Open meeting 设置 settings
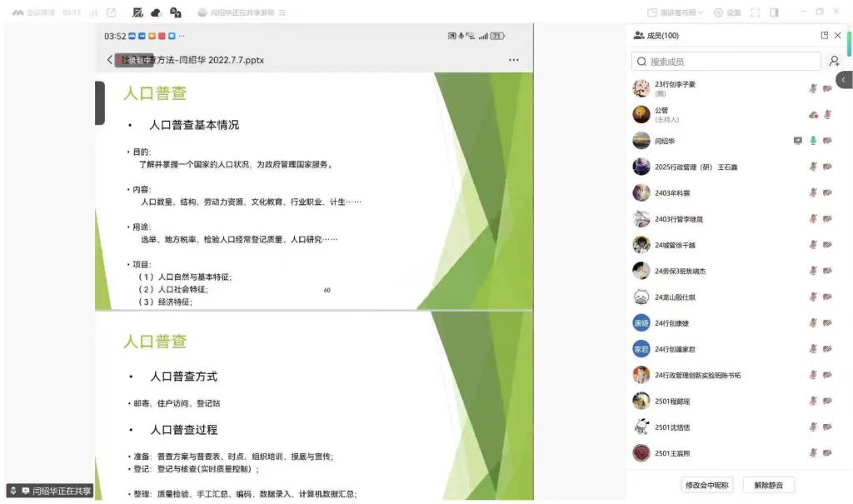Screen dimensions: 853x504 tap(727, 12)
